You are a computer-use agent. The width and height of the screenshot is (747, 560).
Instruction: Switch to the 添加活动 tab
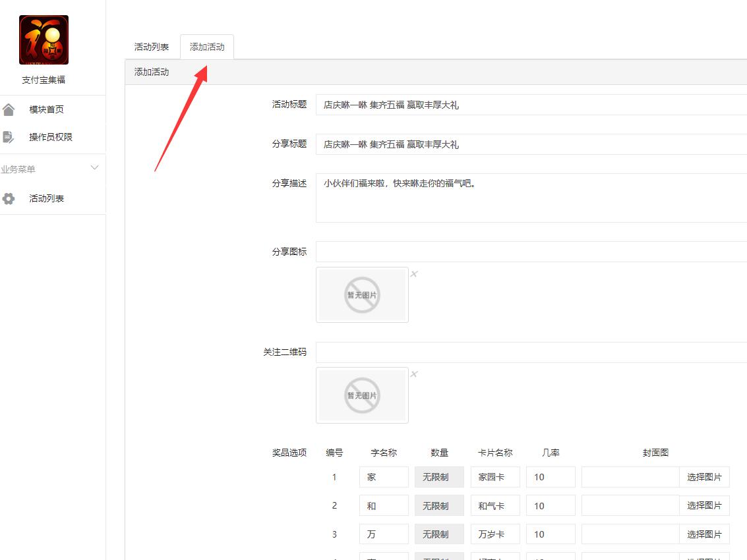207,47
